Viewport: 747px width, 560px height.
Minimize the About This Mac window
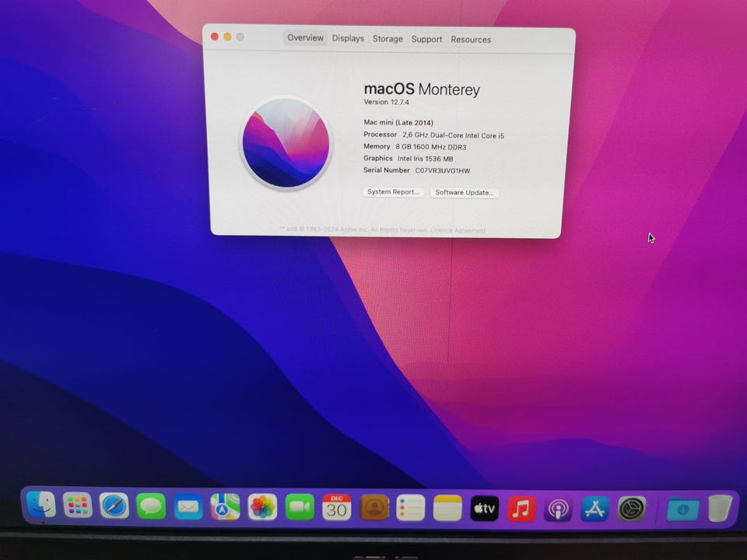(x=227, y=37)
